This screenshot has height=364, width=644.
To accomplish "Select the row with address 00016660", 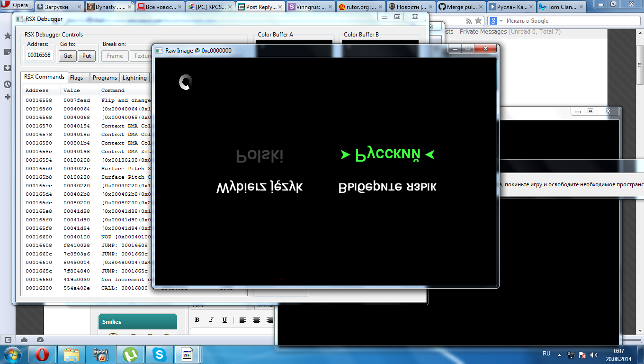I will tap(88, 280).
